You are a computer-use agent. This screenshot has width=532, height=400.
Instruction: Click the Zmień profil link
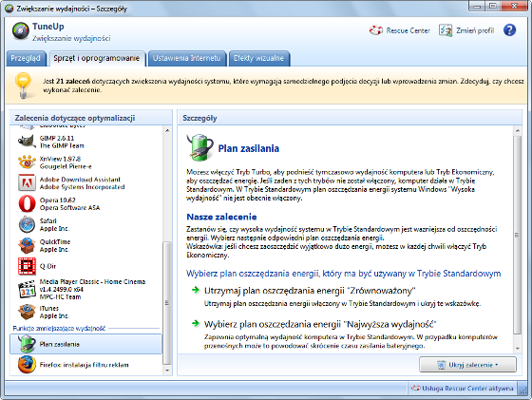coord(475,30)
